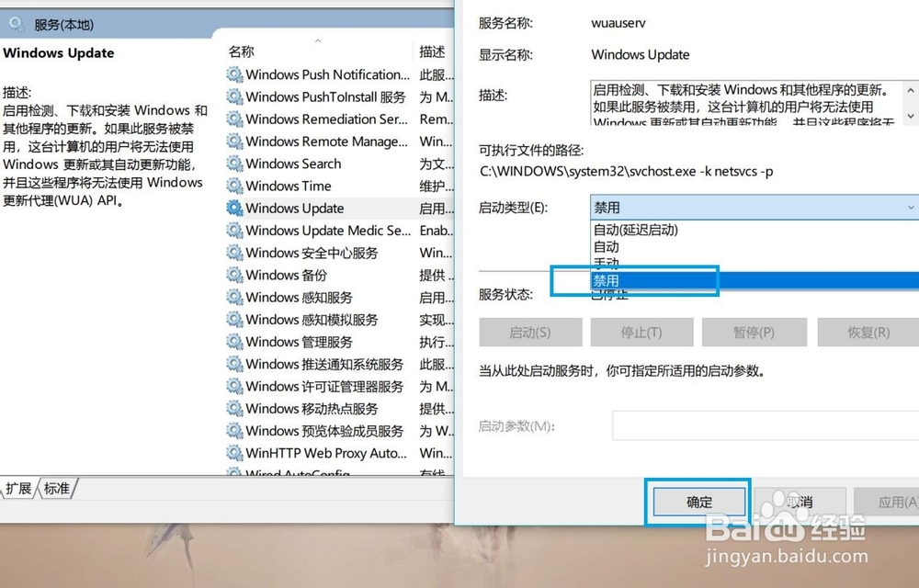Switch to the 标准 tab

click(x=57, y=489)
